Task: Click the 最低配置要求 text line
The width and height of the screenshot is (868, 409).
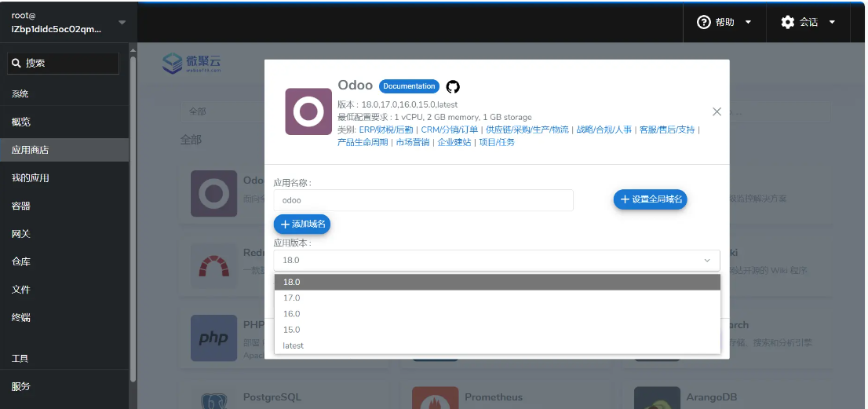Action: (x=435, y=117)
